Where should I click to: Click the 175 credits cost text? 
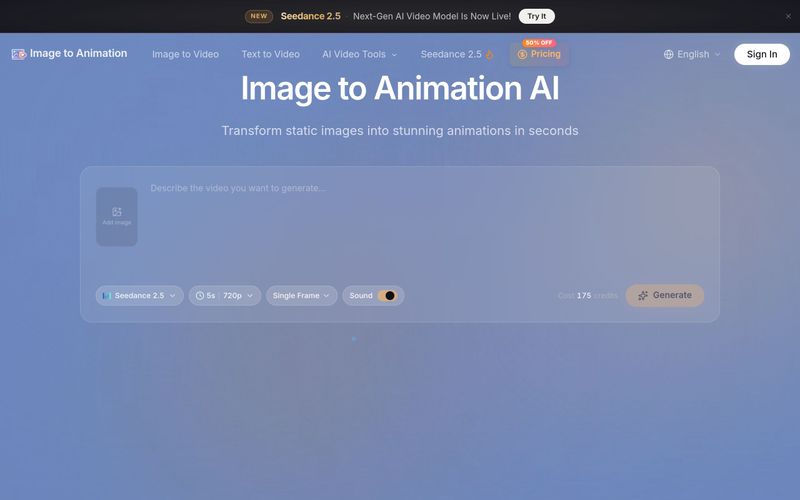(587, 295)
